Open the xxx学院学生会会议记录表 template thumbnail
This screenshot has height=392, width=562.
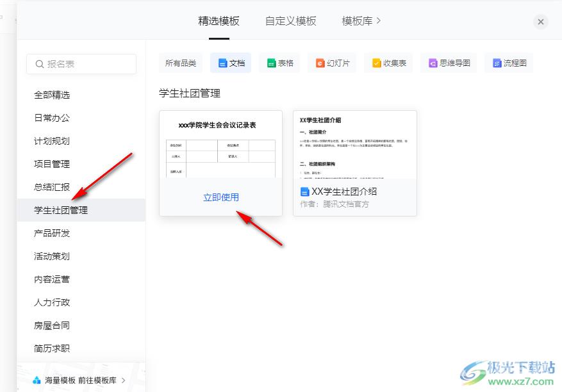point(221,145)
